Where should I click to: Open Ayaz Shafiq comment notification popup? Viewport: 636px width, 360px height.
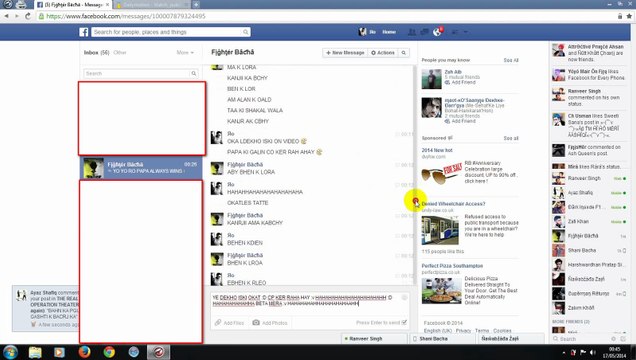pyautogui.click(x=45, y=308)
